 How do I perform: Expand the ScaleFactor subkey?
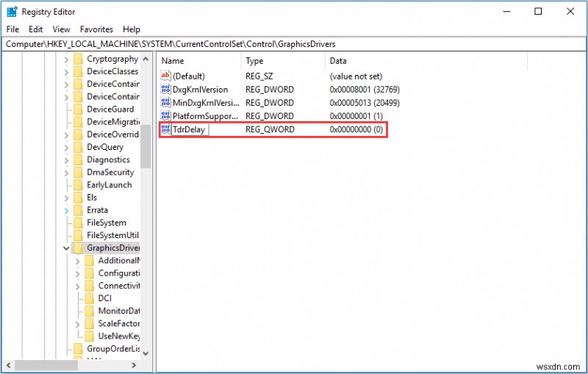pos(78,324)
